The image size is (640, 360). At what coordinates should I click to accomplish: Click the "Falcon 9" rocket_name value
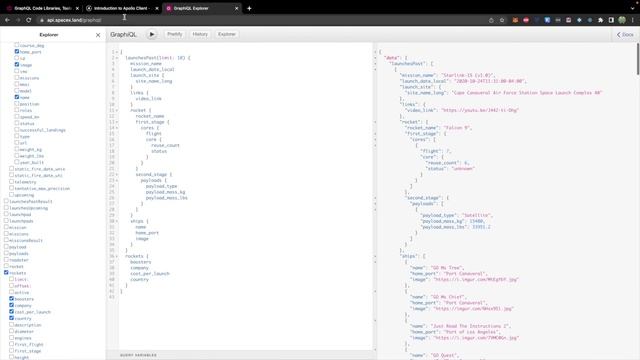pyautogui.click(x=457, y=128)
